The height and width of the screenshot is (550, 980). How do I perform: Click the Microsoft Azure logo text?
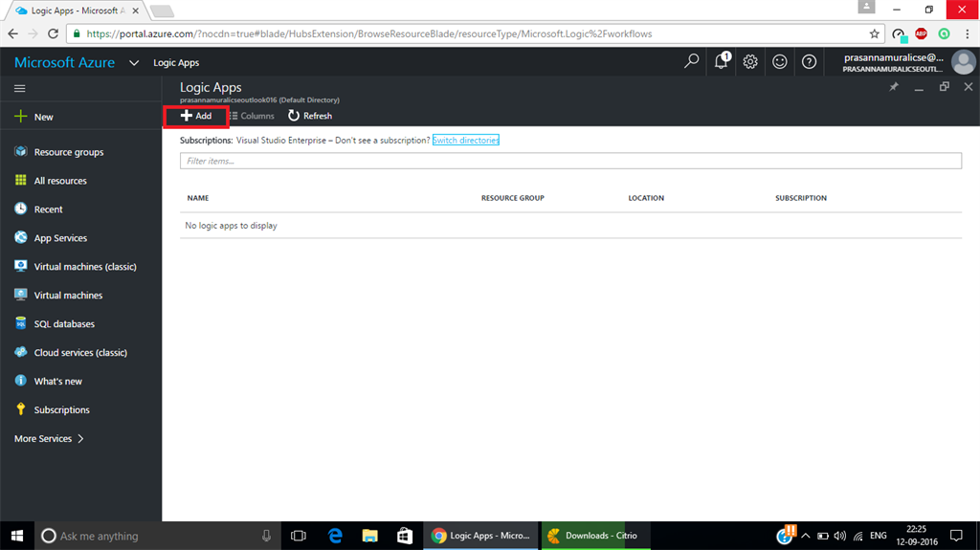pyautogui.click(x=64, y=62)
